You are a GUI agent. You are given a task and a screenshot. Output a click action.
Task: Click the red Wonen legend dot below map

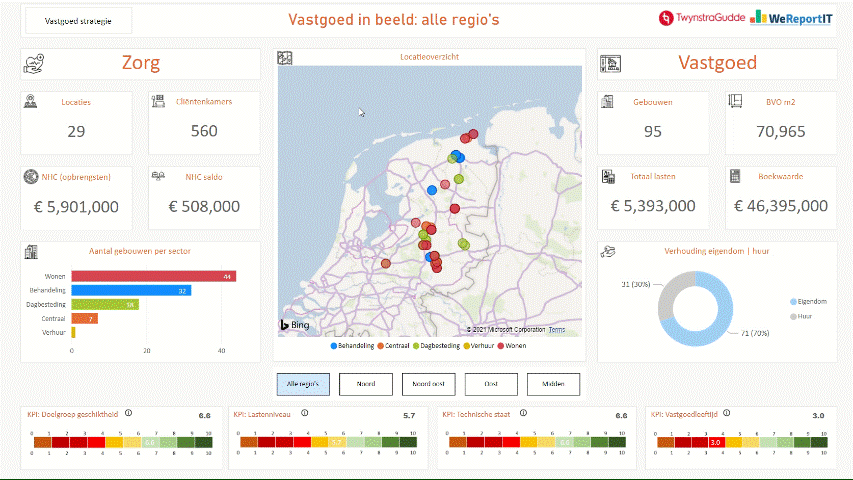tap(501, 346)
